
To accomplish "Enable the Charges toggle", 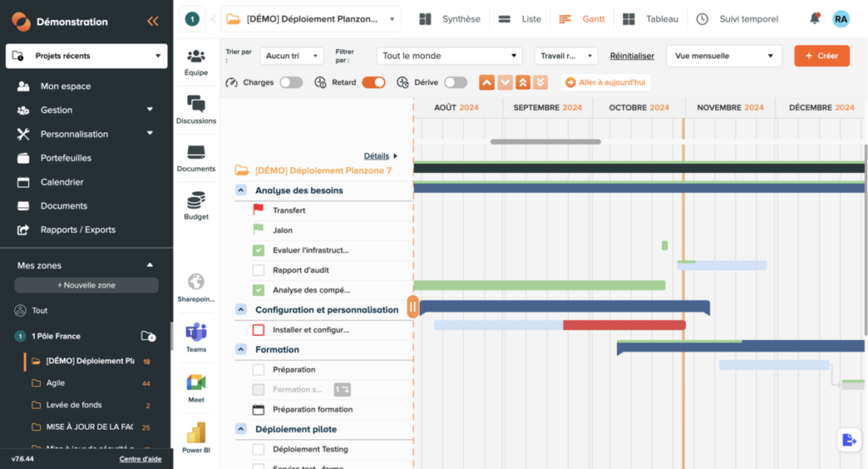I will click(291, 82).
